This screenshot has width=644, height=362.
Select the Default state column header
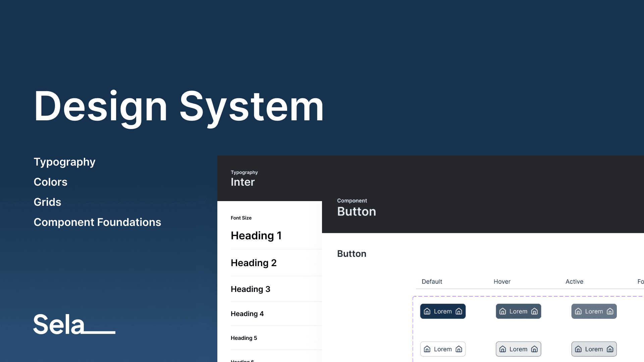tap(432, 282)
